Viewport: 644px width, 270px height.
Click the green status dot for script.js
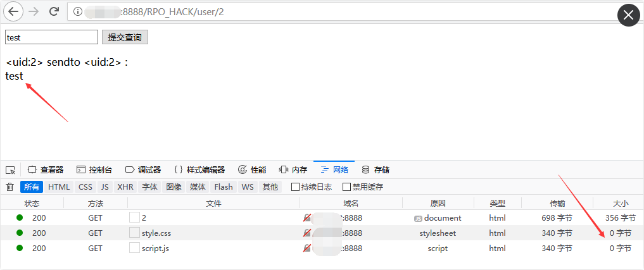(x=20, y=249)
